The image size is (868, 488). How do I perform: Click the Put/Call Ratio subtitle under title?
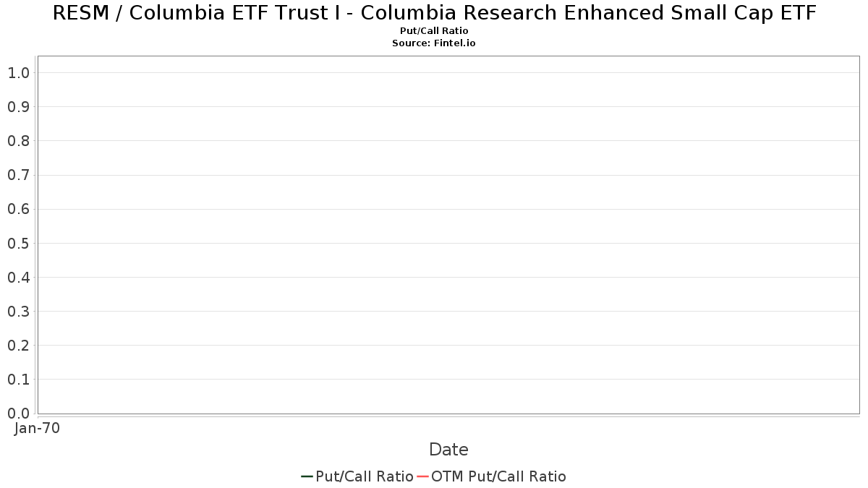pos(434,31)
